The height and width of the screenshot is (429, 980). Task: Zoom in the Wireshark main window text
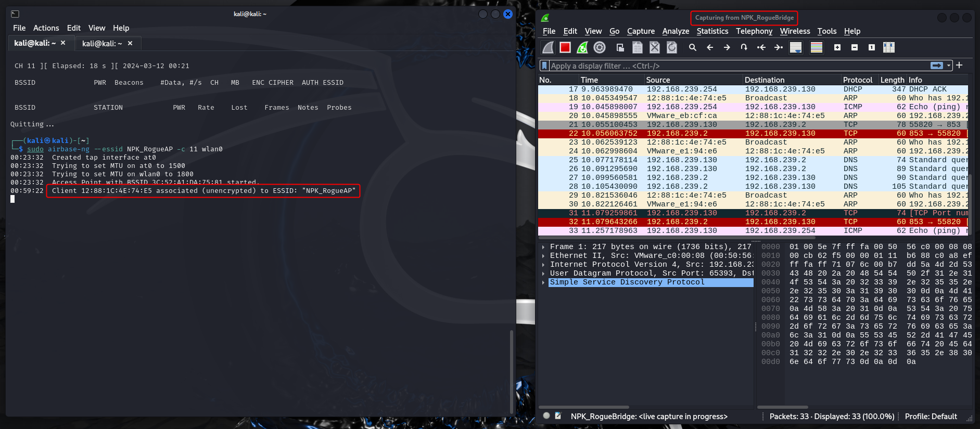pos(837,47)
